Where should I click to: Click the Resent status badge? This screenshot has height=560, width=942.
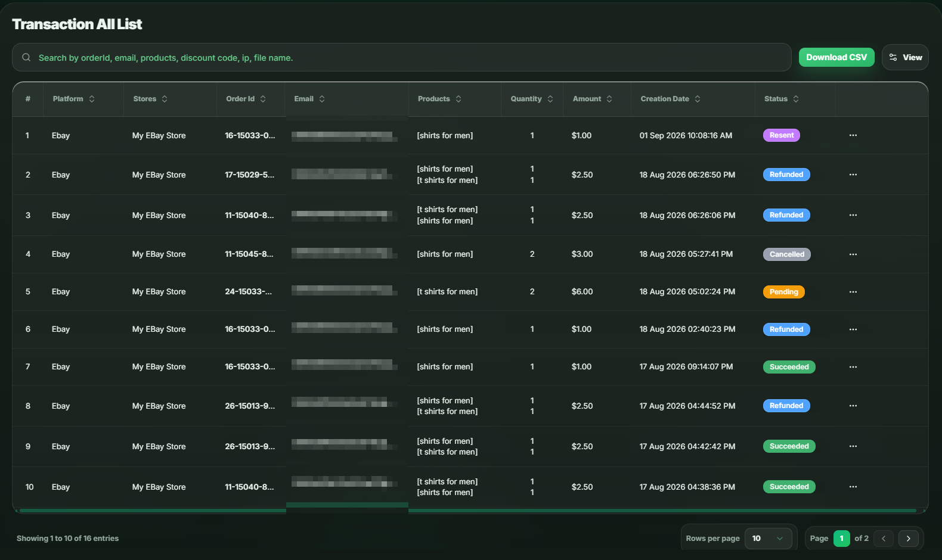point(781,135)
